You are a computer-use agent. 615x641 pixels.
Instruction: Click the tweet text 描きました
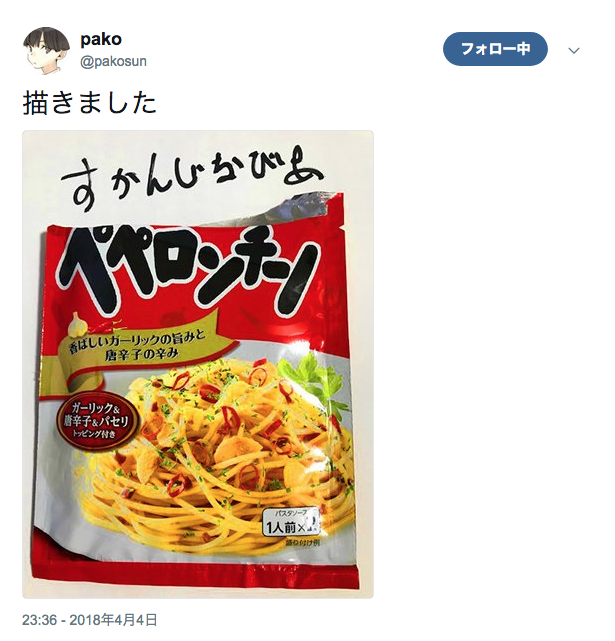[90, 103]
